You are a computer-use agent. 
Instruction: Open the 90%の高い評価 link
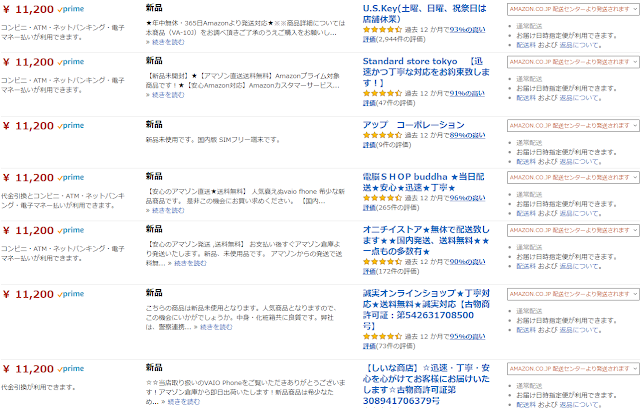point(424,266)
